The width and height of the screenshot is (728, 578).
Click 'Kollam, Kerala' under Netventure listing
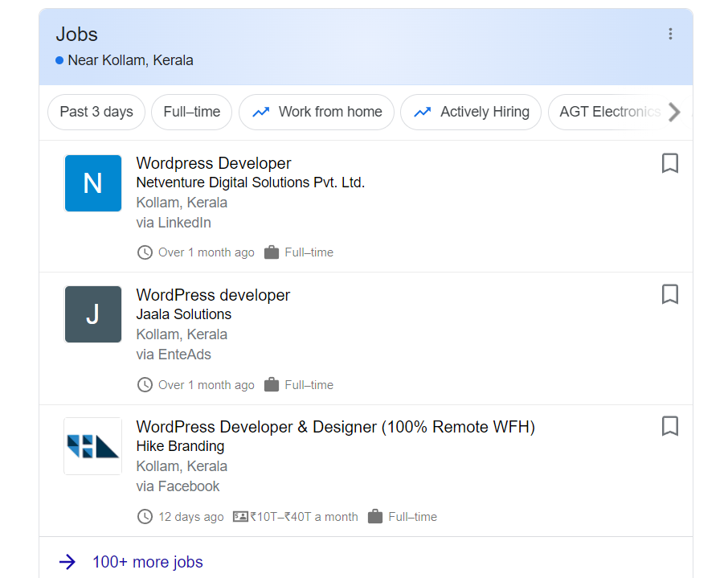(x=182, y=203)
